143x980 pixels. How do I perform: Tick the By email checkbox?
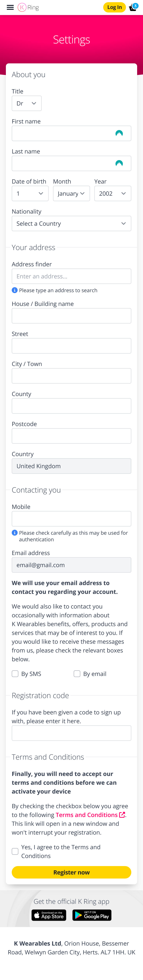click(x=77, y=674)
